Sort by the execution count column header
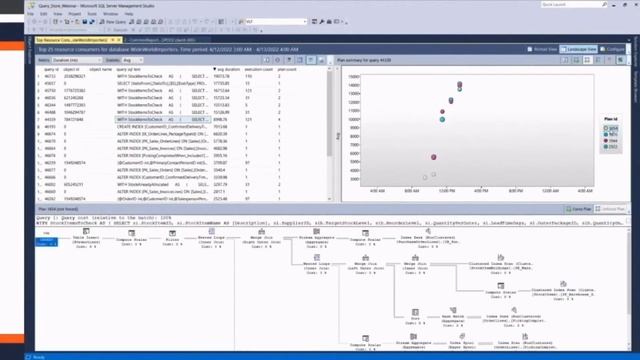The height and width of the screenshot is (360, 640). coord(258,69)
